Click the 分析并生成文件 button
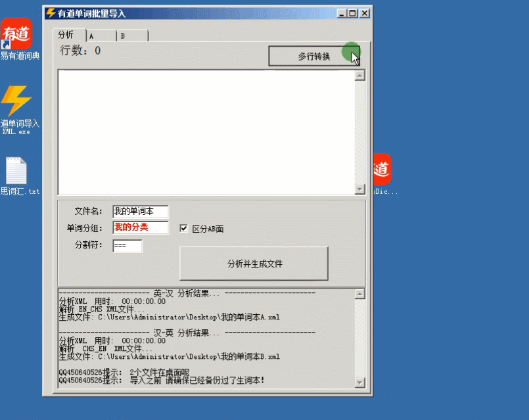Image resolution: width=529 pixels, height=420 pixels. (x=254, y=264)
